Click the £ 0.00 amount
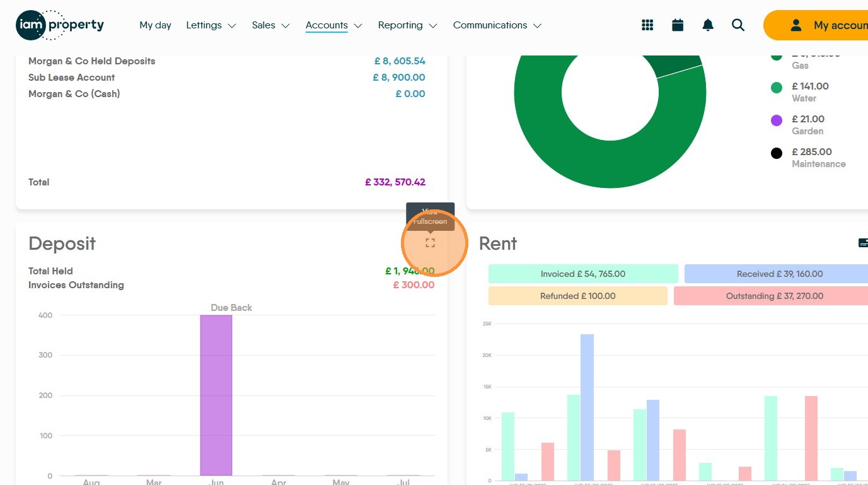This screenshot has width=868, height=485. click(x=410, y=94)
